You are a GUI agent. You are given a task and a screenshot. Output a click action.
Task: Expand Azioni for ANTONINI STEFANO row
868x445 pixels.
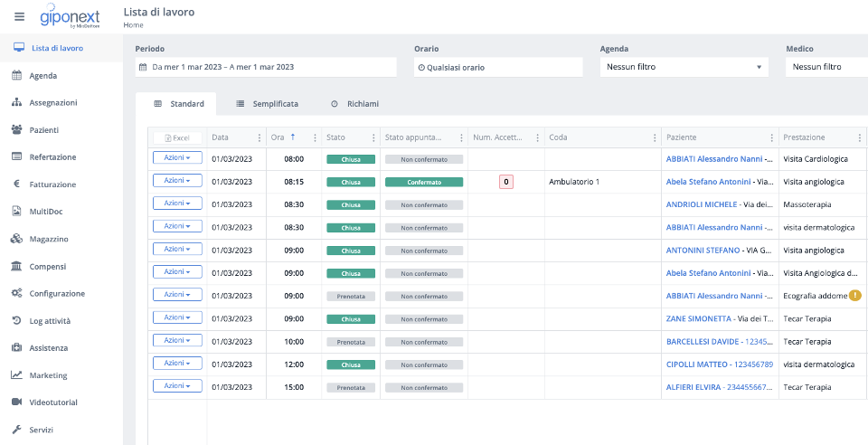click(x=177, y=249)
